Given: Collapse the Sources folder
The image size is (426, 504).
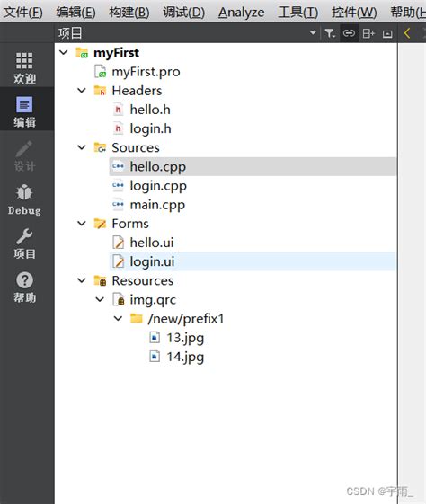Looking at the screenshot, I should [x=82, y=147].
